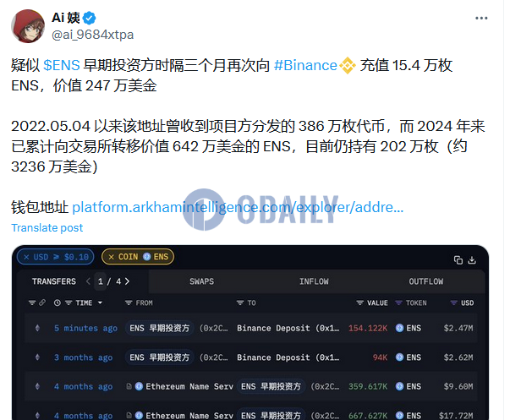Go to previous transfers page arrow

tap(88, 281)
